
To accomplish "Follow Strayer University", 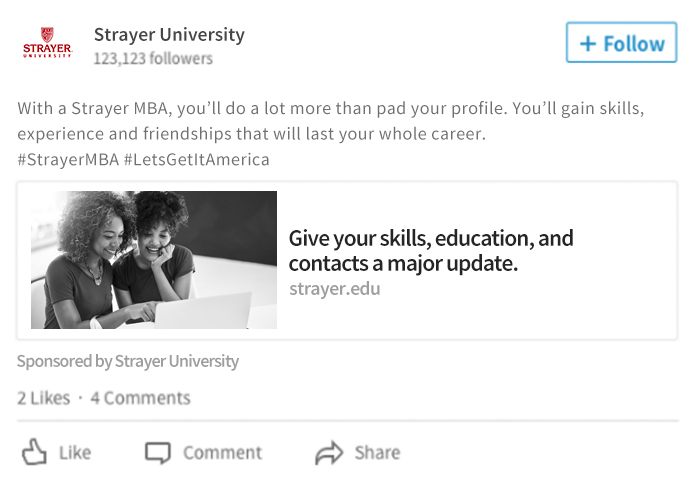I will pyautogui.click(x=621, y=42).
